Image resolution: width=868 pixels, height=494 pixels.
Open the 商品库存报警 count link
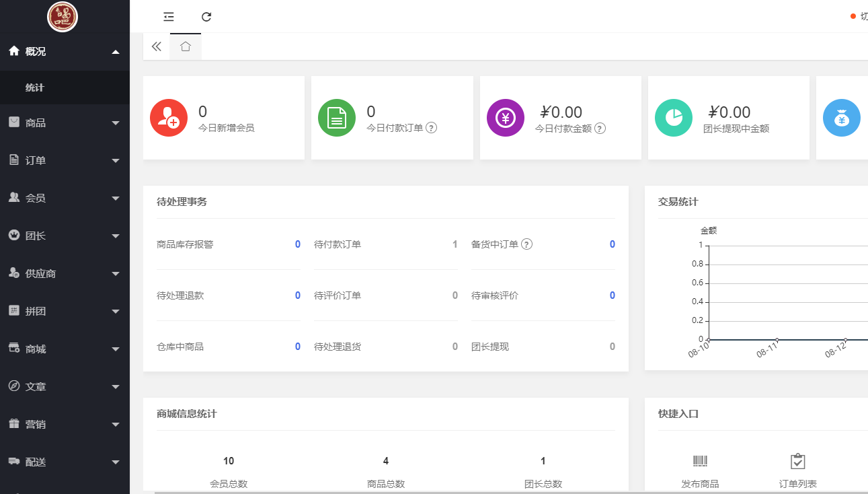pos(297,244)
